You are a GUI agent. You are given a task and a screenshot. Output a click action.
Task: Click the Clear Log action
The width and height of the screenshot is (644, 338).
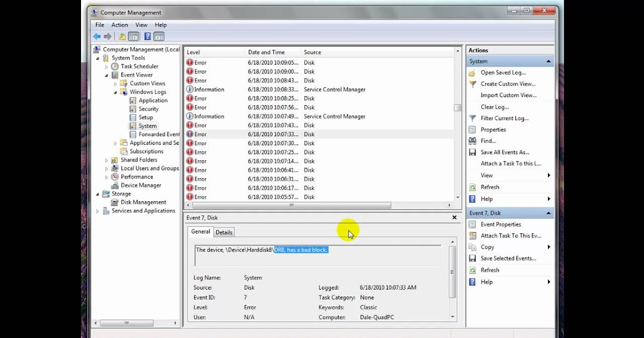[495, 107]
